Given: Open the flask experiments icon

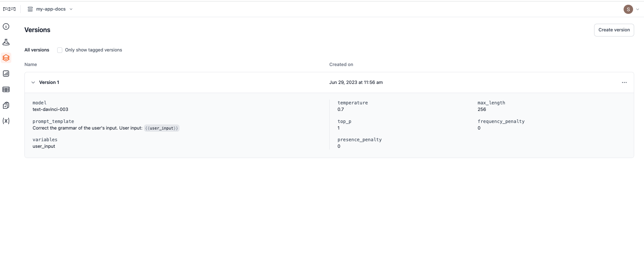Looking at the screenshot, I should coord(6,42).
